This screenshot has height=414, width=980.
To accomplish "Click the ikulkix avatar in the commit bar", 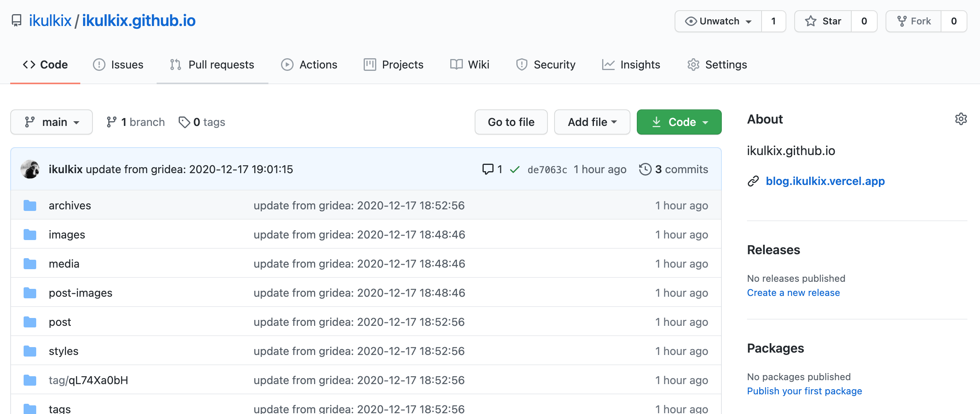I will (30, 169).
